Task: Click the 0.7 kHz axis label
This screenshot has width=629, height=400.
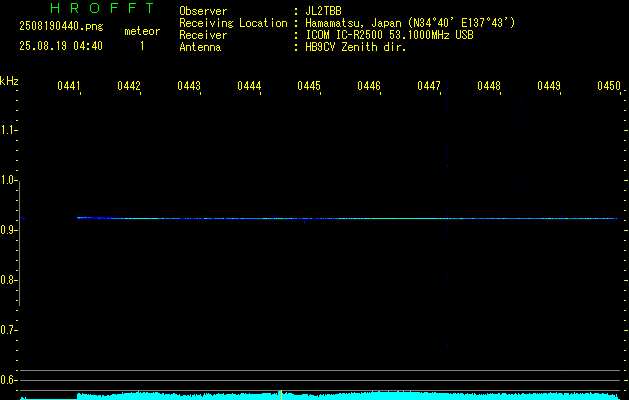Action: 8,330
